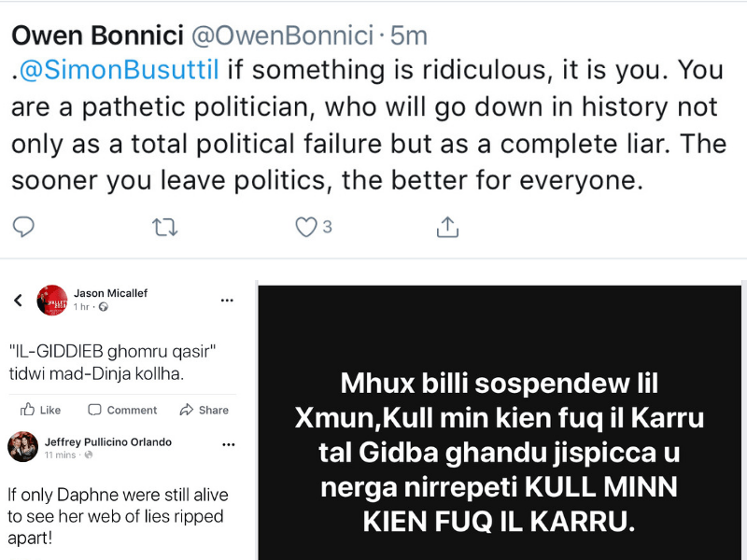Viewport: 747px width, 560px height.
Task: Share Jason Micallef's Facebook post
Action: (204, 410)
